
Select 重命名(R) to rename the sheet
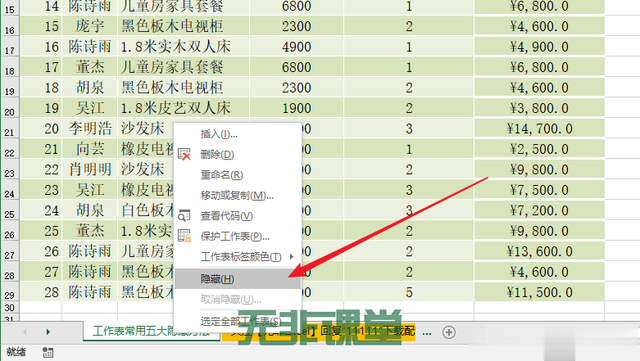pyautogui.click(x=222, y=175)
